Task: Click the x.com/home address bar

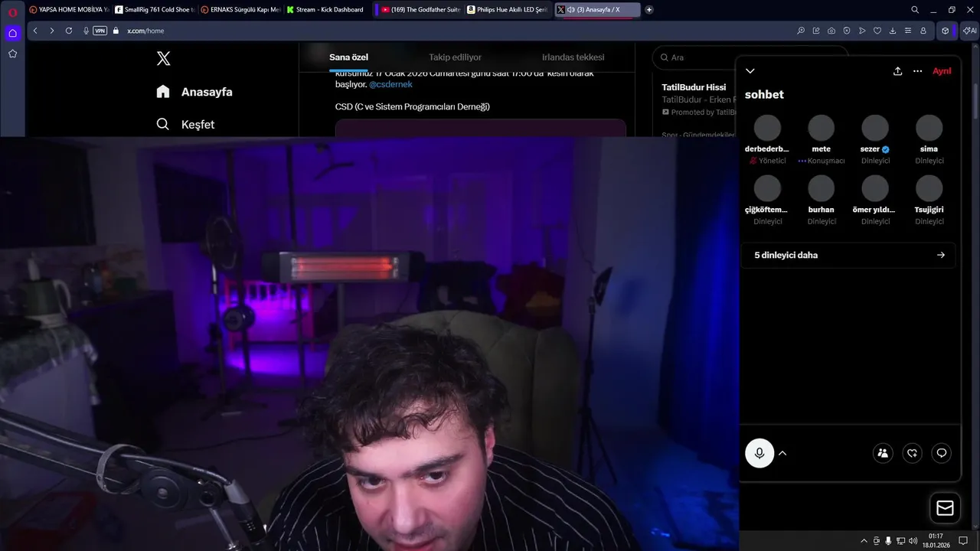Action: click(145, 31)
